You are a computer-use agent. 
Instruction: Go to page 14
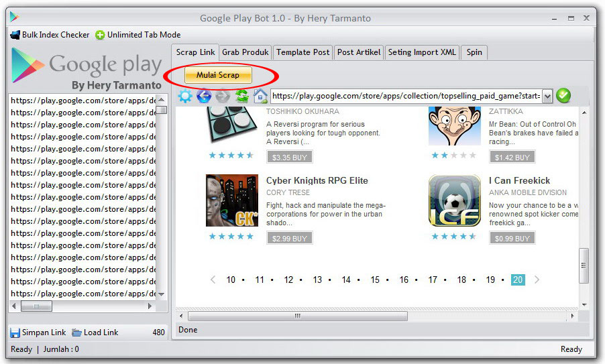(x=346, y=280)
